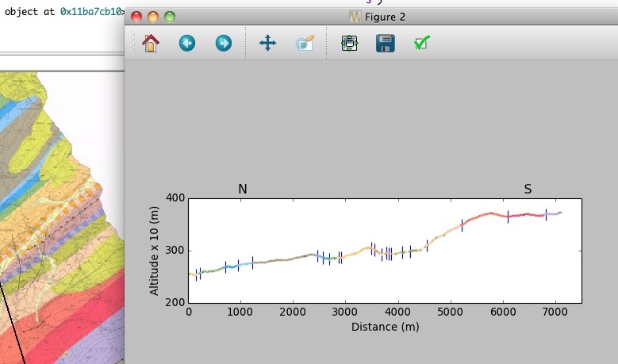
Task: Click the N label above the plot
Action: click(x=243, y=189)
